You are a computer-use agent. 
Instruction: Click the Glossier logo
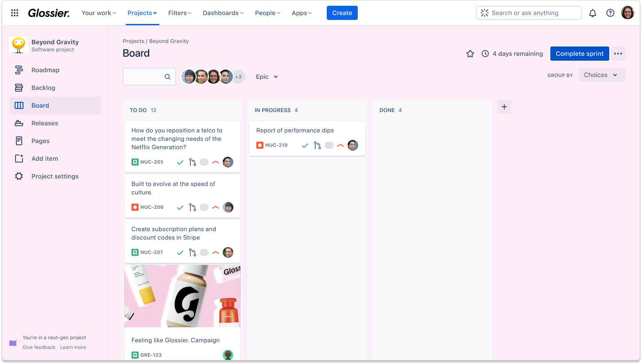click(x=49, y=13)
